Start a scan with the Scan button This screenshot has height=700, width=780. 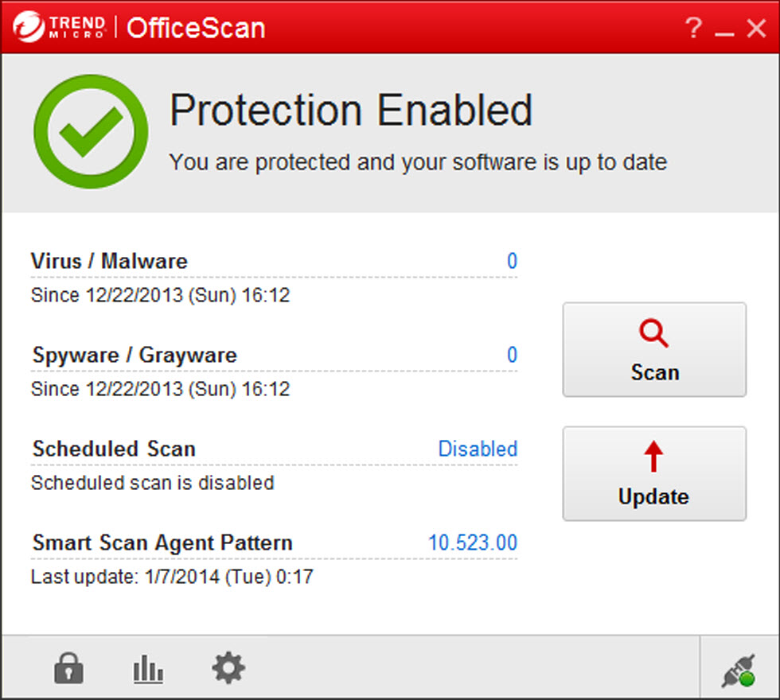coord(654,350)
